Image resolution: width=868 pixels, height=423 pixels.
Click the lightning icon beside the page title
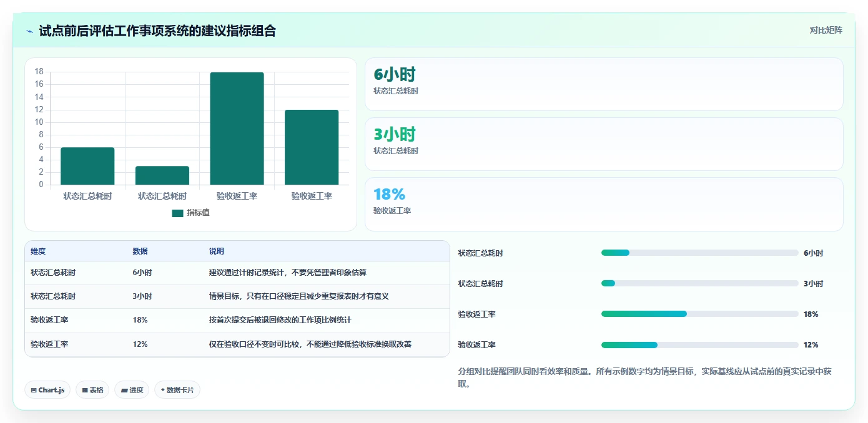point(30,31)
